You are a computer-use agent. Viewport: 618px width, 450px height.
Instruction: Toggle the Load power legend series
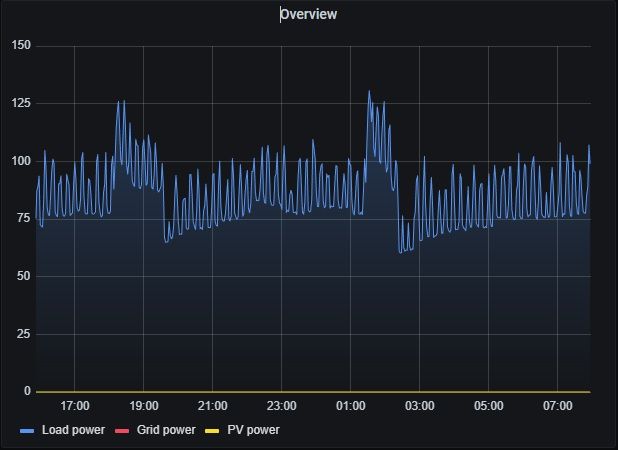tap(73, 430)
